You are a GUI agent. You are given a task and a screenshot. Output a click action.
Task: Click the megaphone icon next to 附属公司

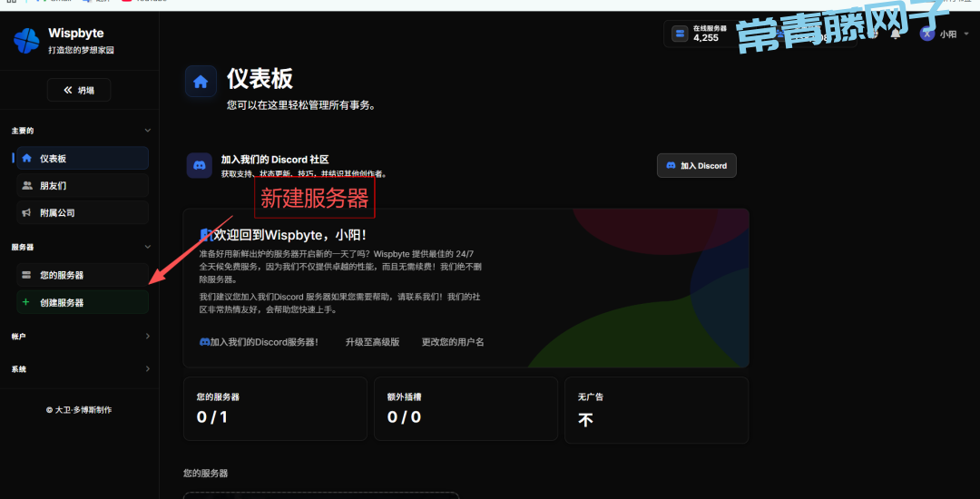[26, 212]
